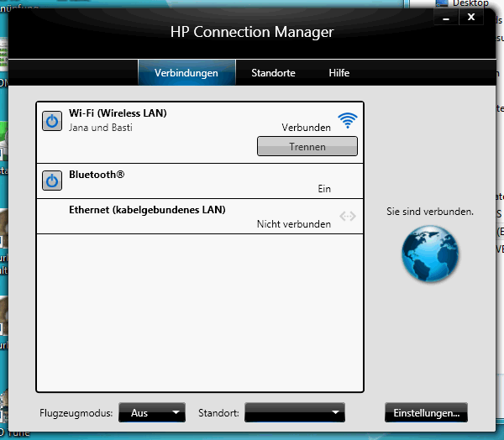
Task: Open the Standorte tab
Action: coord(273,73)
